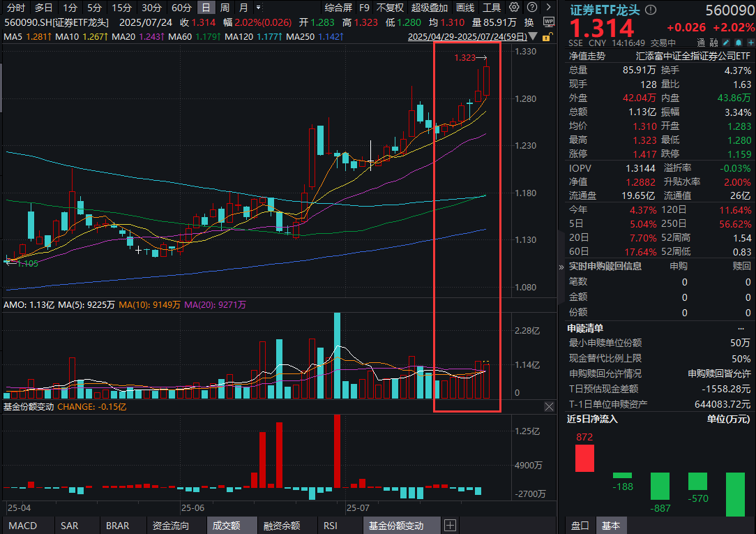Toggle 不复权 price adjustment
Screen dimensions: 756x534
(x=390, y=8)
